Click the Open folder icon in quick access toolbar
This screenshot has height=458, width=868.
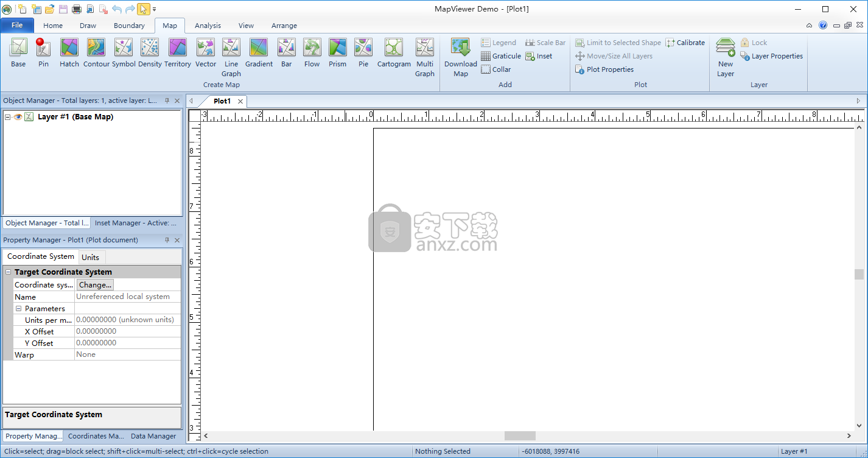pyautogui.click(x=50, y=9)
